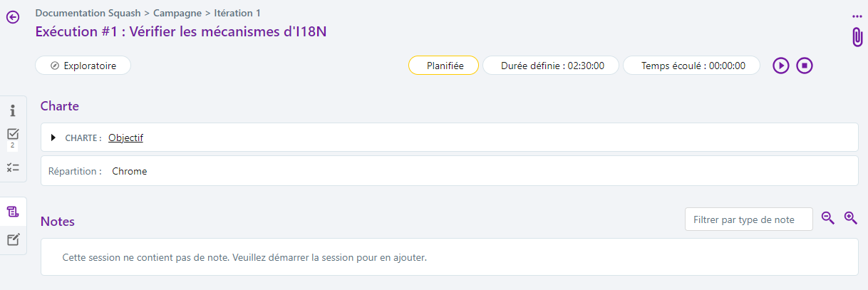Viewport: 868px width, 290px height.
Task: Expand the Charte disclosure triangle
Action: point(53,138)
